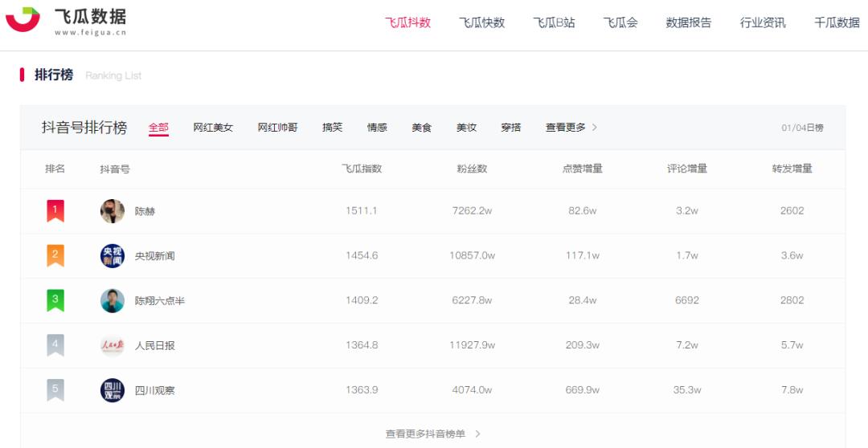Click rank 3 green ribbon badge
Viewport: 868px width, 448px height.
point(55,300)
